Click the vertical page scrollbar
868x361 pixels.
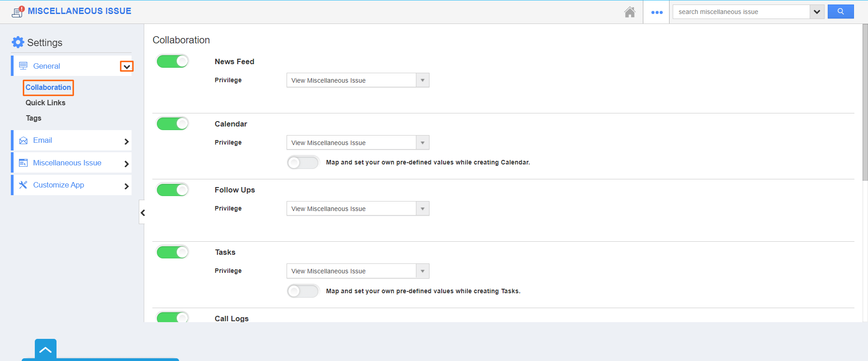tap(865, 102)
